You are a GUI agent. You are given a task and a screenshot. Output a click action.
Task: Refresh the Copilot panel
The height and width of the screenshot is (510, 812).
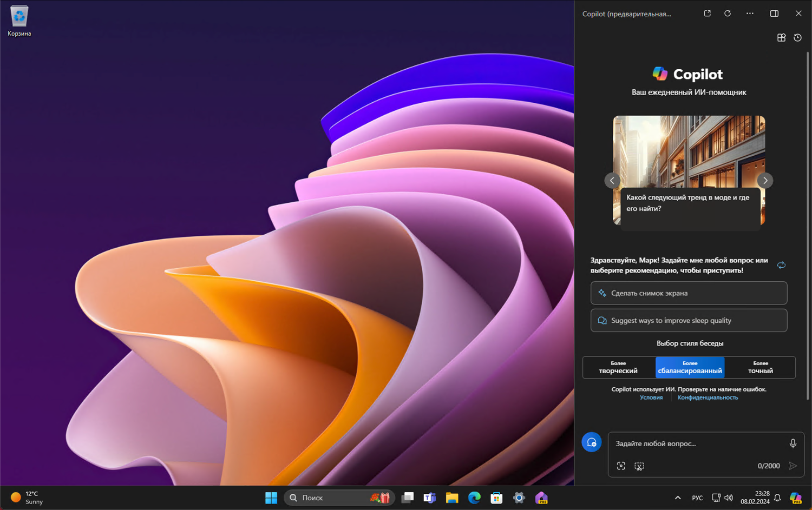tap(728, 14)
